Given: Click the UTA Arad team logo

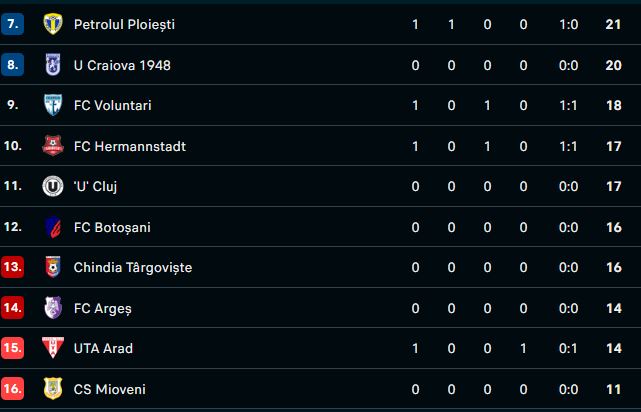Looking at the screenshot, I should (x=52, y=348).
